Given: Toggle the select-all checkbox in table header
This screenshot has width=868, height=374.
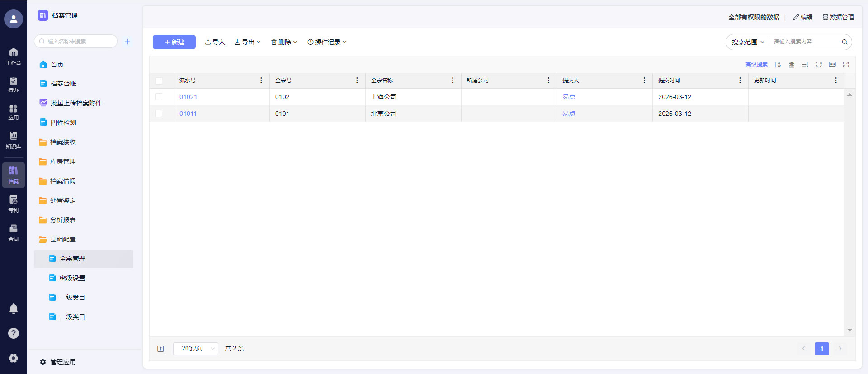Looking at the screenshot, I should [159, 80].
